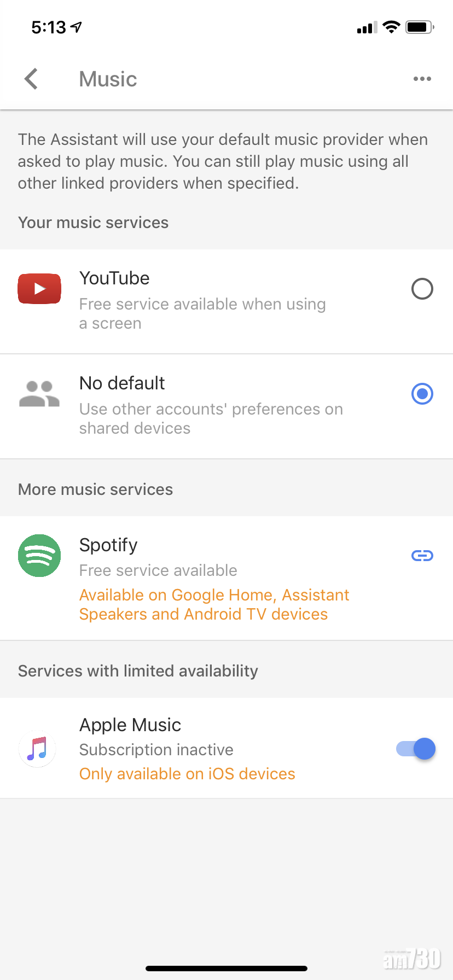Tap the home indicator bar
Screen dimensions: 453x980
click(x=226, y=969)
